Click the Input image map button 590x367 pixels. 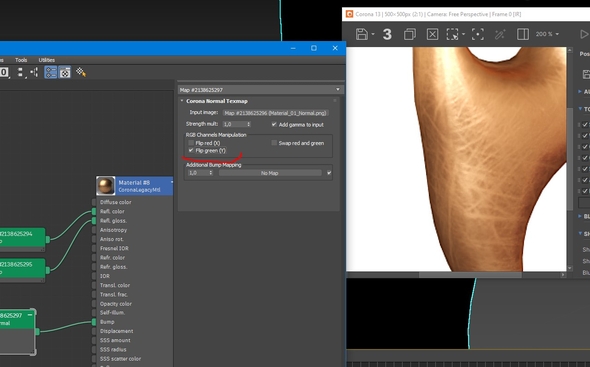[x=276, y=113]
